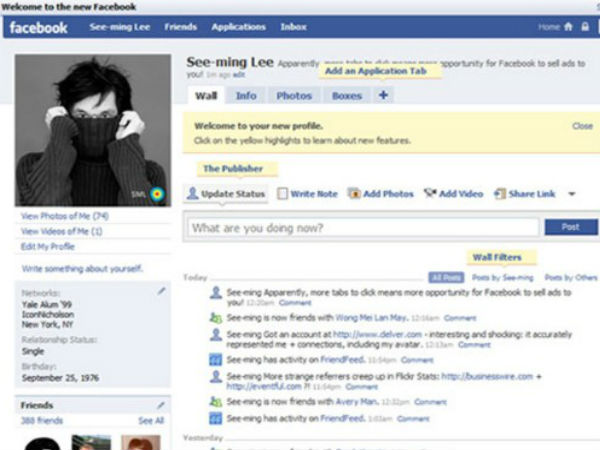
Task: Open the View Photos of Me link
Action: click(x=64, y=217)
